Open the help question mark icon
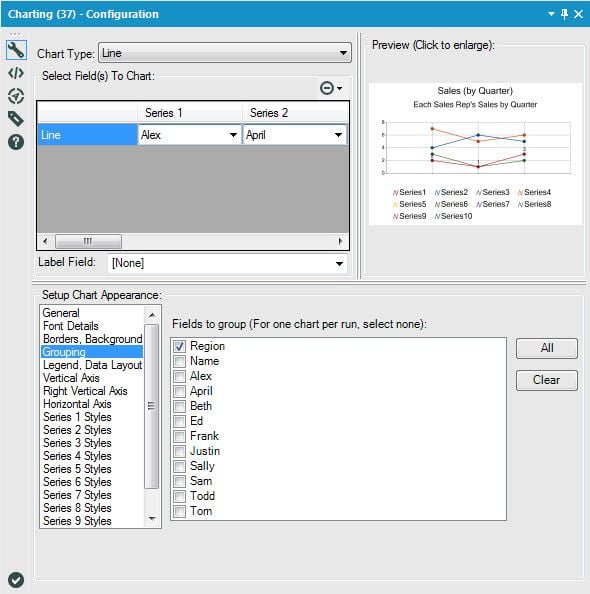This screenshot has width=590, height=594. coord(16,142)
